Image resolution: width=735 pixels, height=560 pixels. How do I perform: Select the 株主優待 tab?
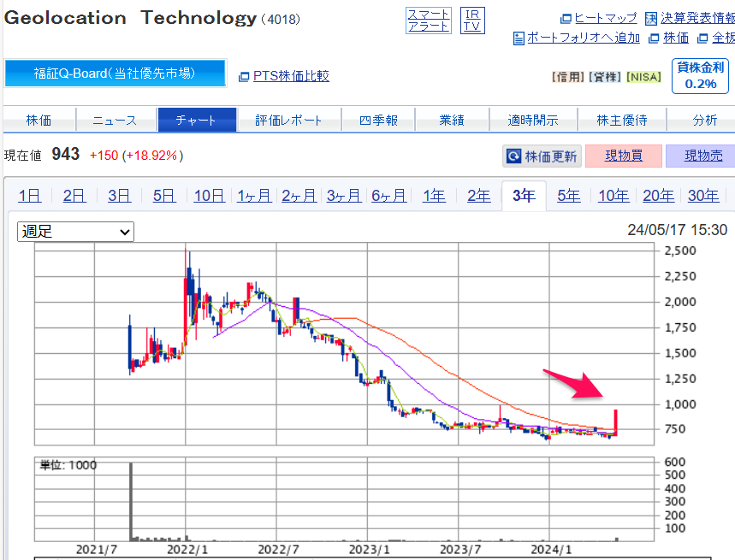click(x=621, y=121)
